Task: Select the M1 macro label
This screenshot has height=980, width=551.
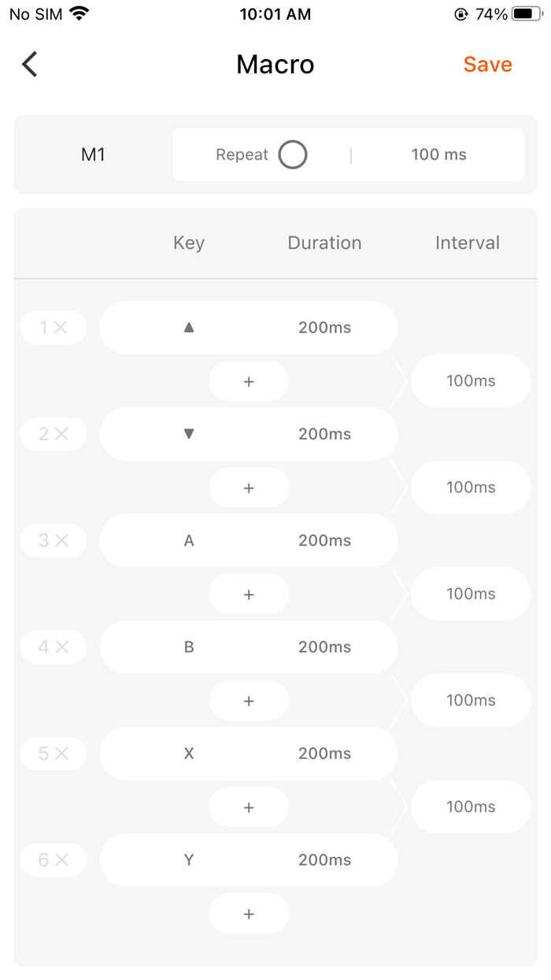Action: point(93,154)
